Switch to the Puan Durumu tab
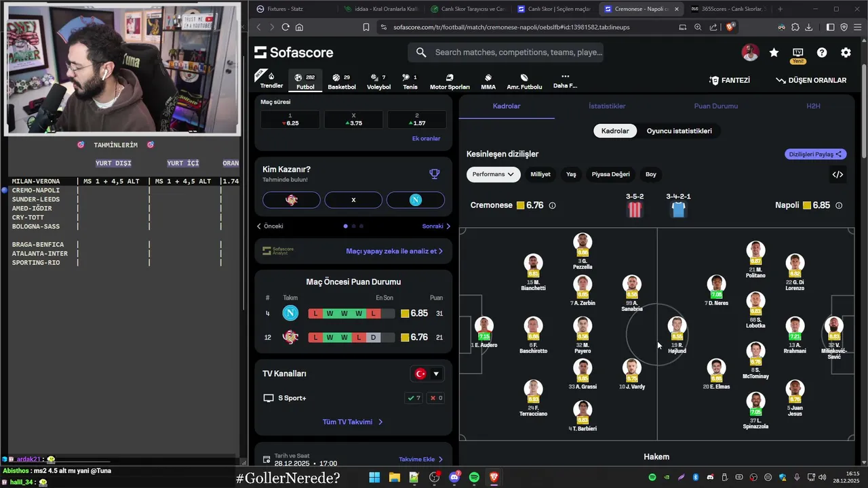Screen dimensions: 868x488 716,106
